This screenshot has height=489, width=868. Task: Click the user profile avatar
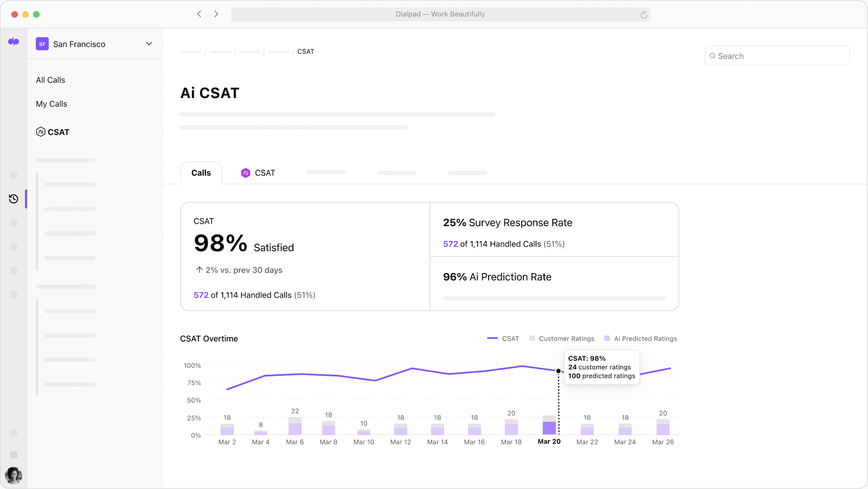coord(14,475)
